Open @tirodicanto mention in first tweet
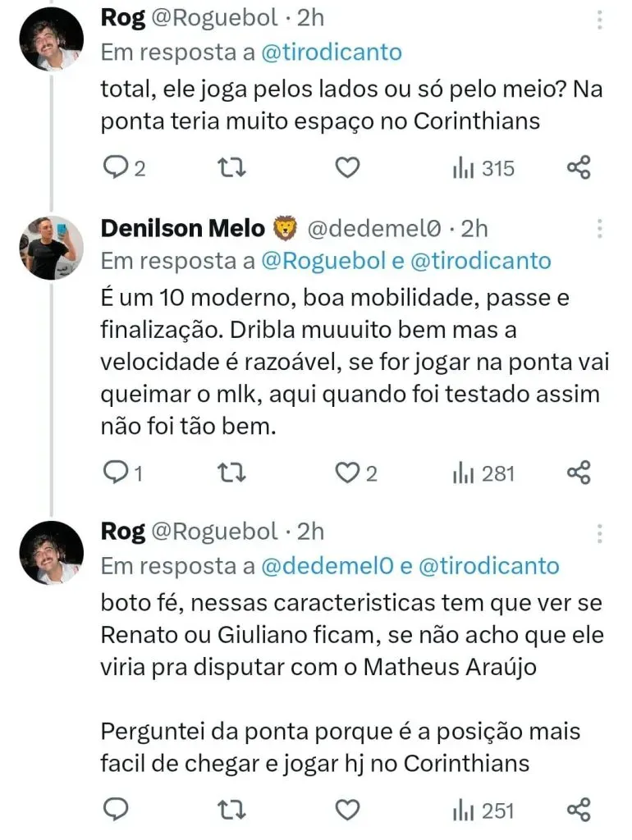The height and width of the screenshot is (840, 632). pos(333,52)
